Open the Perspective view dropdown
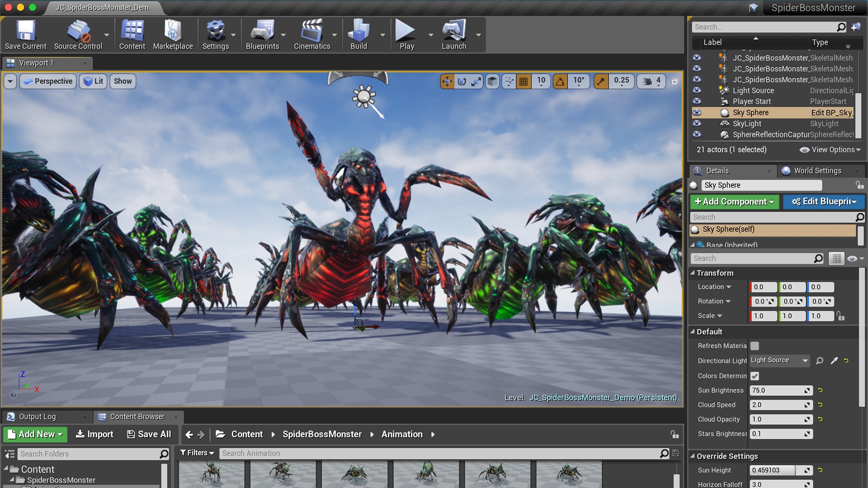This screenshot has width=868, height=488. 47,81
